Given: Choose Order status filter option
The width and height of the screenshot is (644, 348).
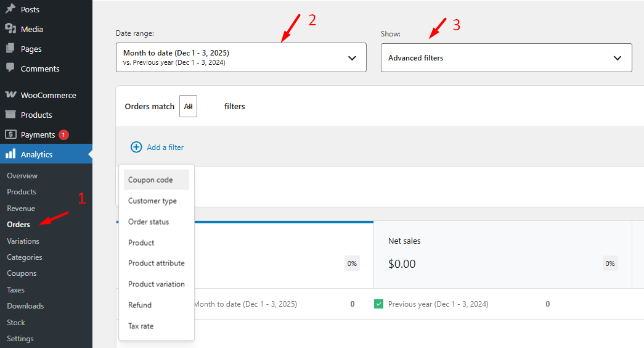Looking at the screenshot, I should (x=149, y=222).
